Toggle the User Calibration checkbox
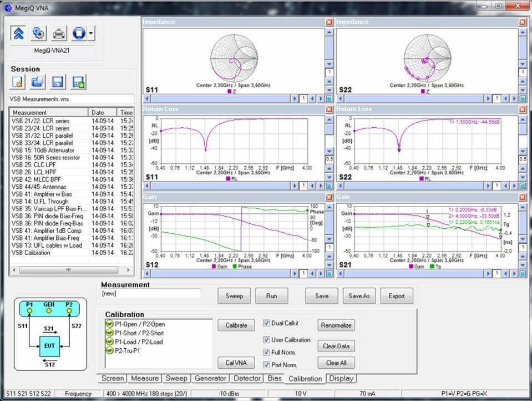 tap(267, 340)
